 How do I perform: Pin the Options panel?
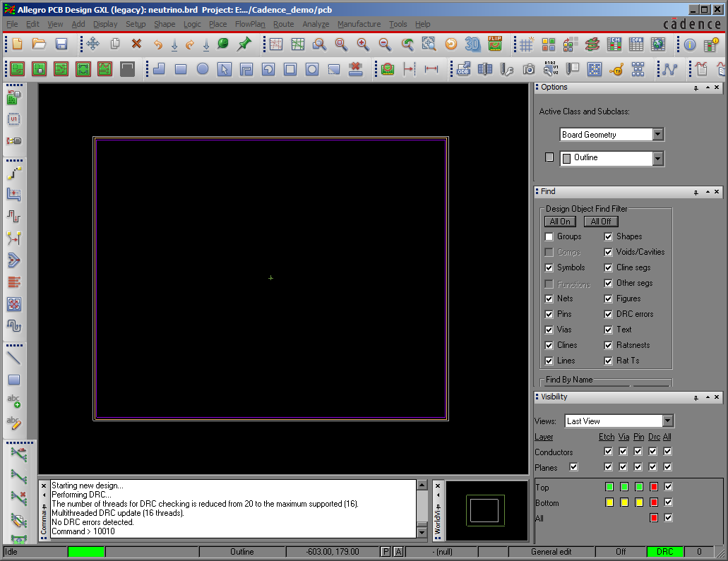click(696, 88)
